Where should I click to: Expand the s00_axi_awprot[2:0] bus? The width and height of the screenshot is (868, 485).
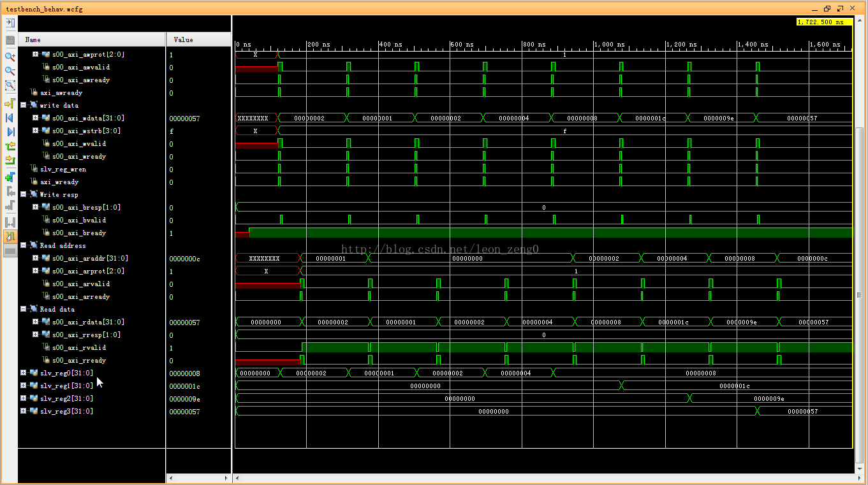[x=35, y=54]
